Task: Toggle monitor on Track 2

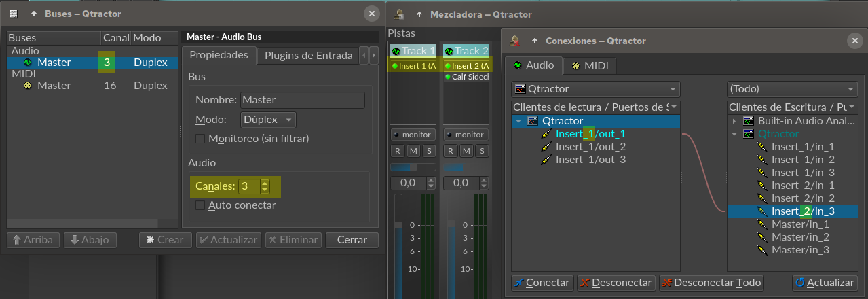Action: [x=466, y=135]
